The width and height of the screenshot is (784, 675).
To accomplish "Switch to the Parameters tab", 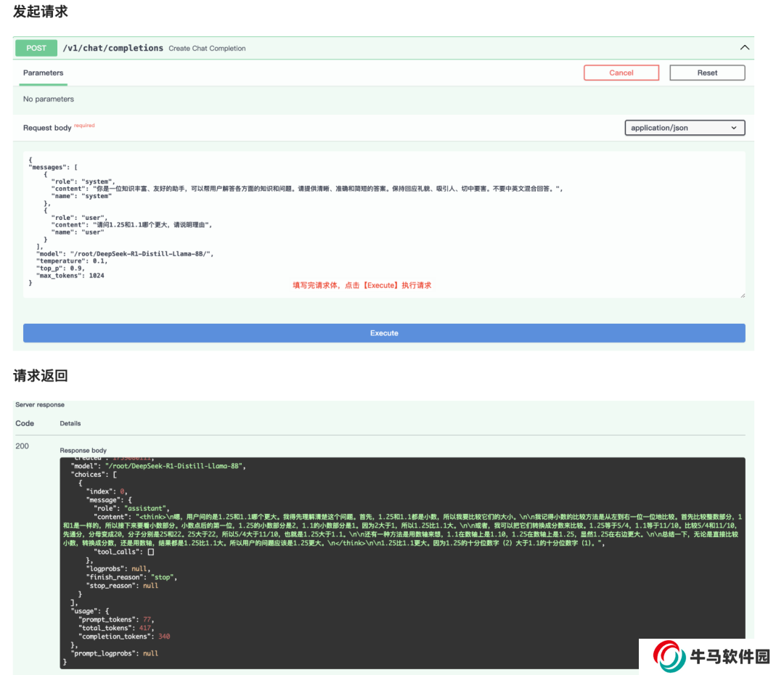I will (43, 73).
